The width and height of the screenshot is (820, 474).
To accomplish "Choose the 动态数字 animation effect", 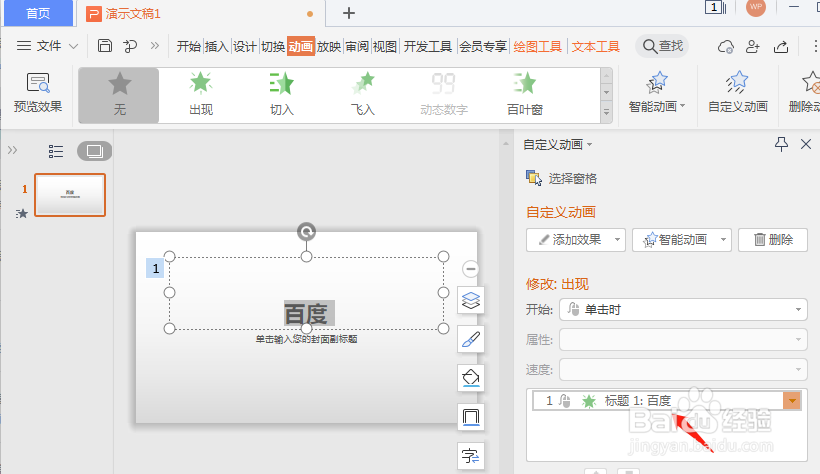I will (443, 95).
